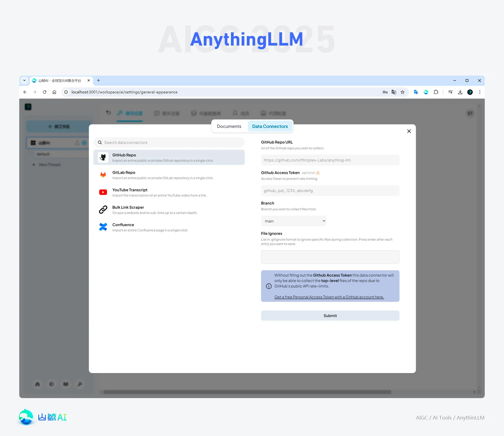Click the Github Access Token field

point(330,190)
